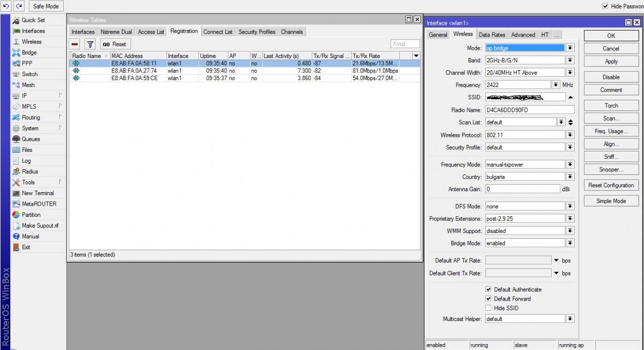Open New Terminal from sidebar icon
The image size is (644, 350).
tap(17, 193)
